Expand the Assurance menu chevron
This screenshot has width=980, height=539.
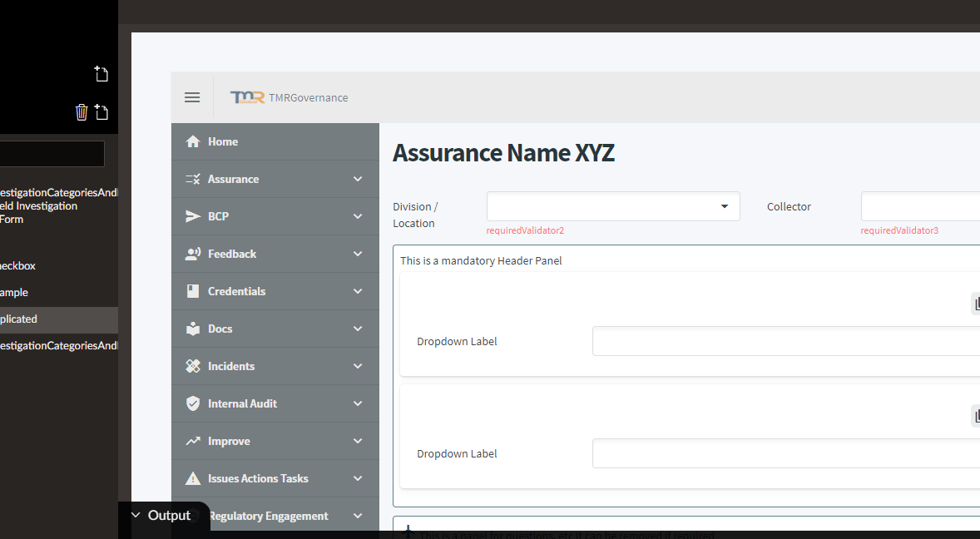pyautogui.click(x=358, y=179)
